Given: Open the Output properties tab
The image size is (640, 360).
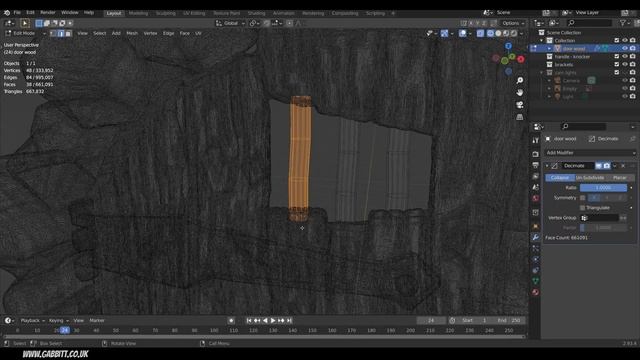Looking at the screenshot, I should (x=536, y=165).
